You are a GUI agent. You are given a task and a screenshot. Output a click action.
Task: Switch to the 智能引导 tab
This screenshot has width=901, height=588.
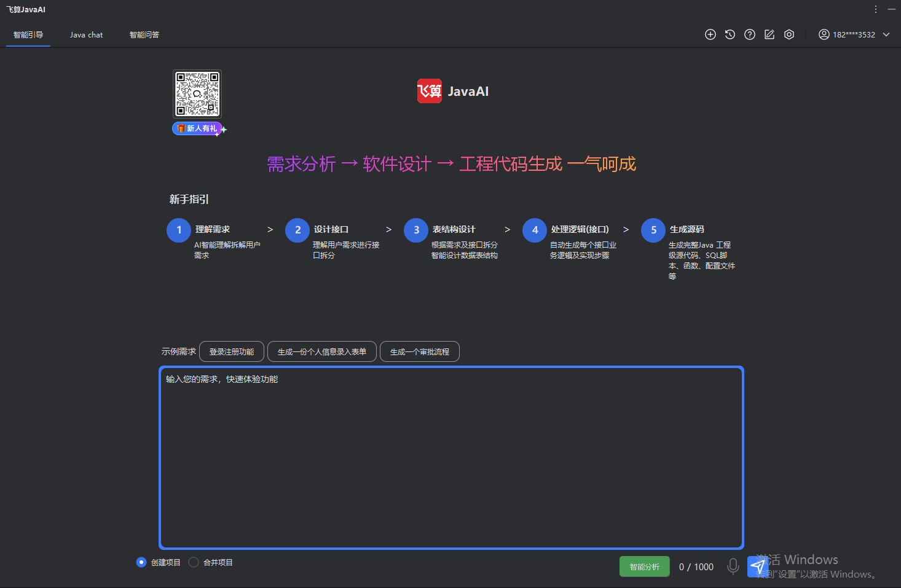(x=28, y=35)
